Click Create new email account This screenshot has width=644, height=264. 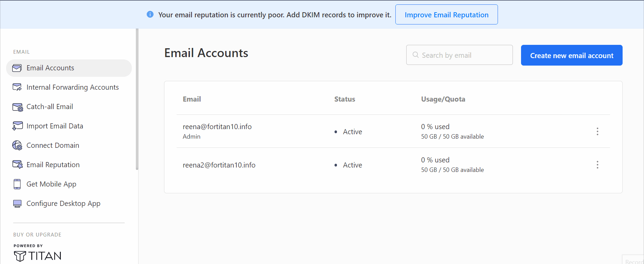coord(572,55)
